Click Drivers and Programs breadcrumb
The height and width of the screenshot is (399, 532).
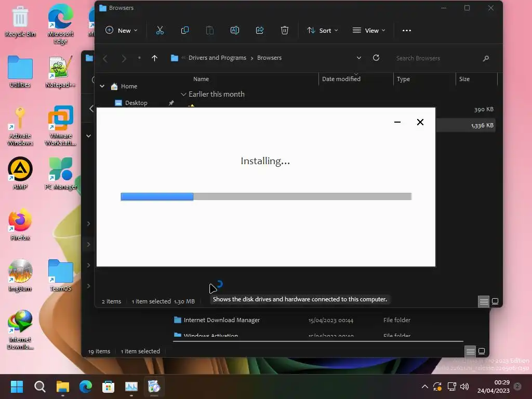(217, 58)
